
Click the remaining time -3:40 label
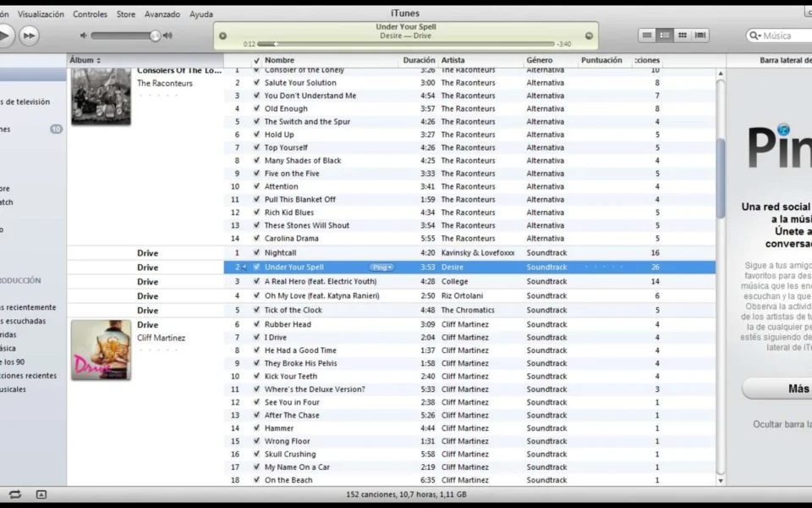tap(564, 44)
